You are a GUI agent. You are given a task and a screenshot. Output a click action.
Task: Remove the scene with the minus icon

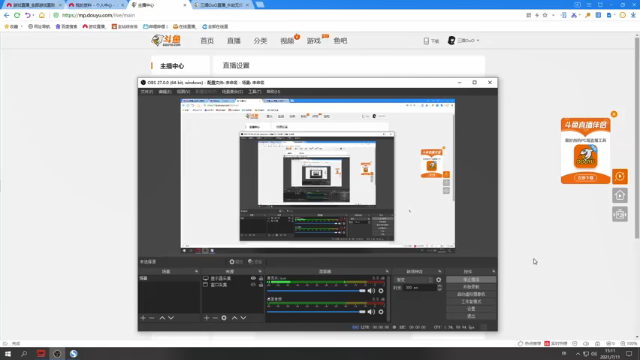152,318
